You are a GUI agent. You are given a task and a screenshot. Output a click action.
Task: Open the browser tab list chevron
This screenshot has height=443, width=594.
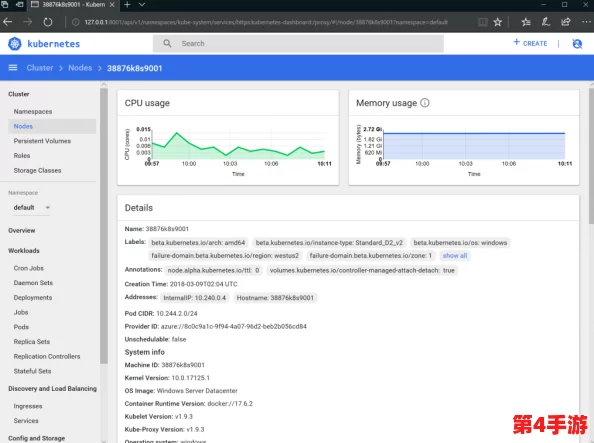142,5
